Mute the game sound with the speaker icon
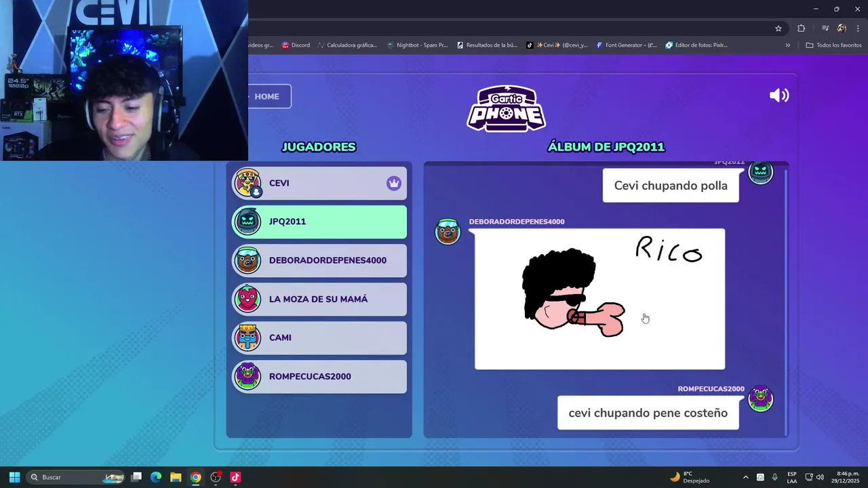The width and height of the screenshot is (868, 488). [x=779, y=96]
